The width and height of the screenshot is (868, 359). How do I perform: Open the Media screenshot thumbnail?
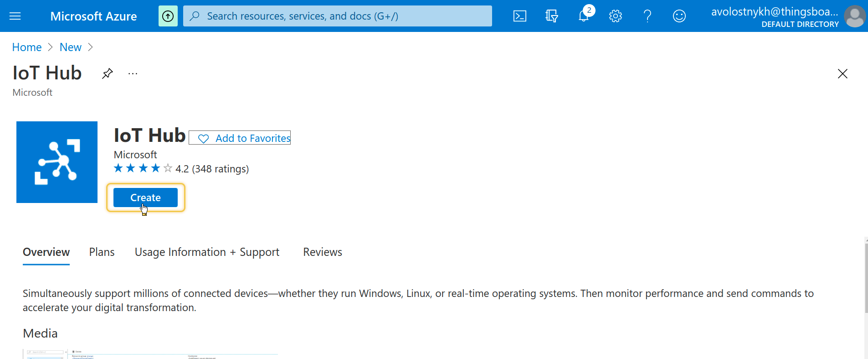click(150, 354)
